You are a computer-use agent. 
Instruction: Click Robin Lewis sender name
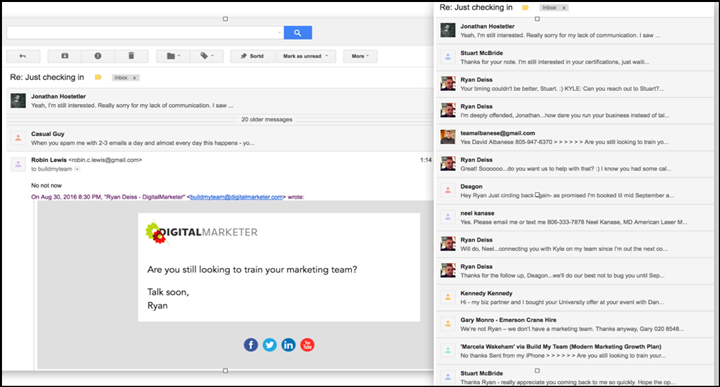tap(49, 160)
